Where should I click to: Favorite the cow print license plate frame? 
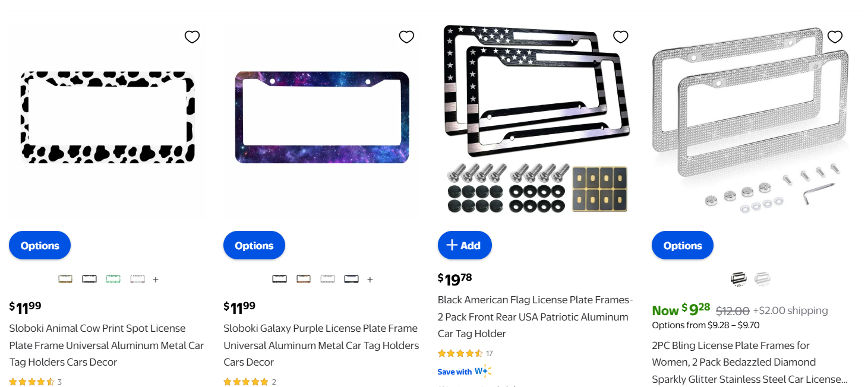click(x=192, y=37)
